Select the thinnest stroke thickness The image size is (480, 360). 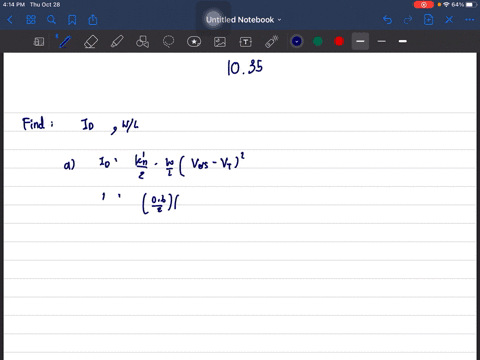click(382, 41)
